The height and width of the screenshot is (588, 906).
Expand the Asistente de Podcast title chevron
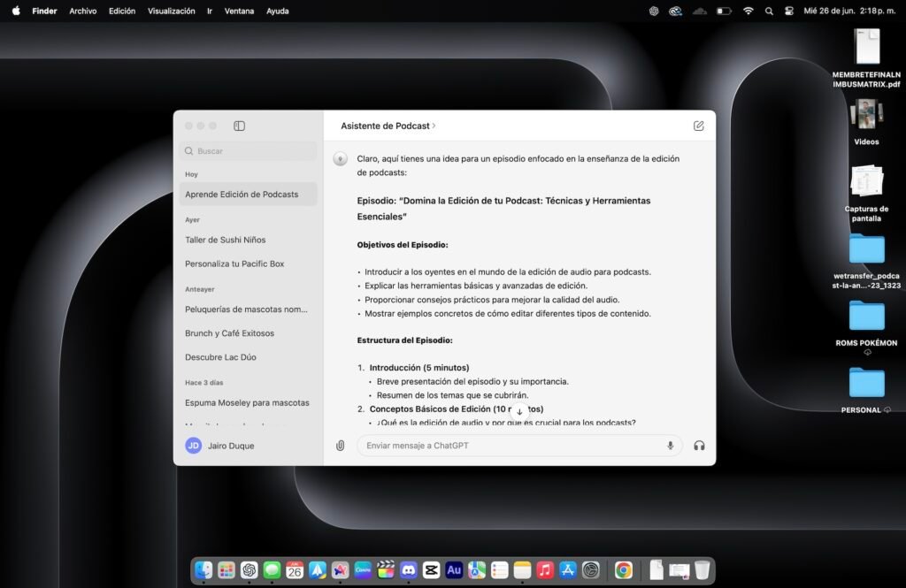point(434,126)
